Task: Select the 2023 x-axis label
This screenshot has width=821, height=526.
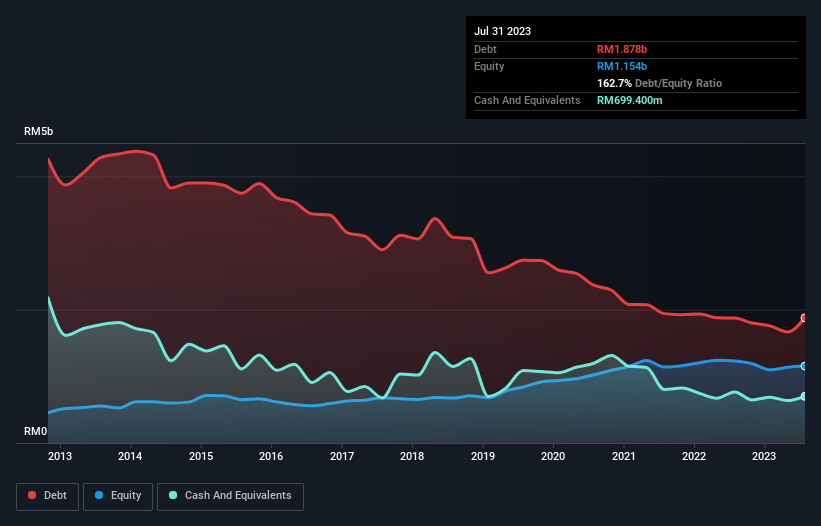Action: [764, 456]
